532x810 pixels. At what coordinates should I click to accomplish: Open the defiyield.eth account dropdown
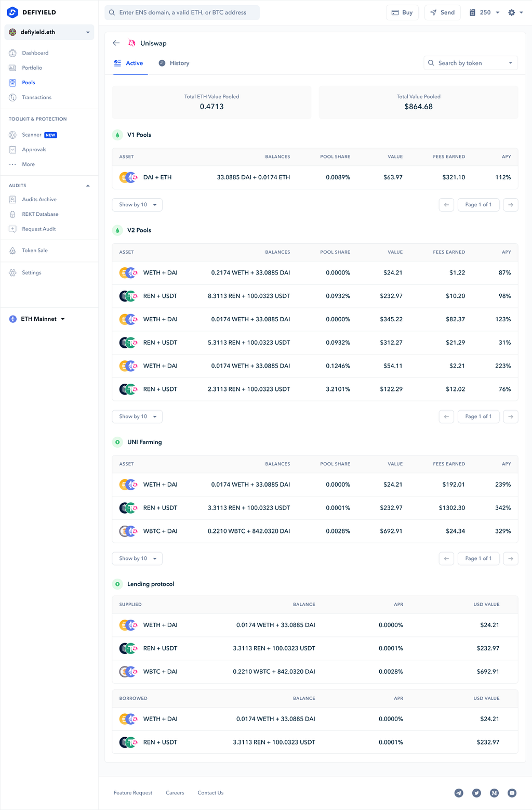tap(49, 32)
